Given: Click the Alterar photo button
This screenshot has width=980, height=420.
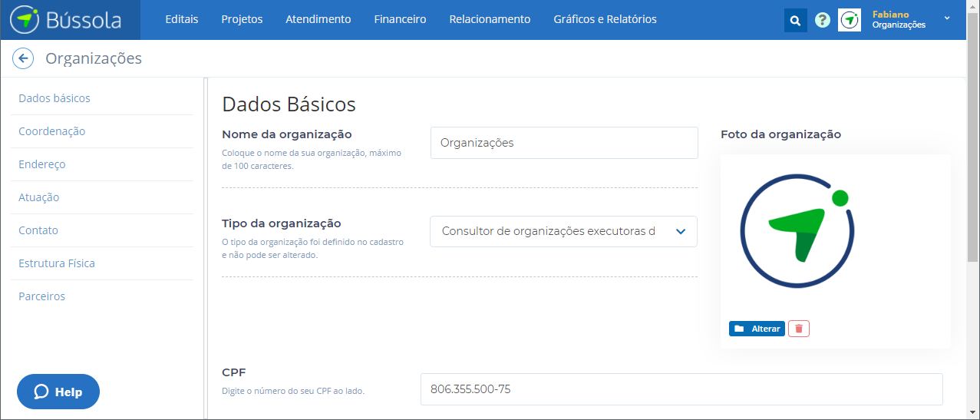Looking at the screenshot, I should [x=757, y=329].
